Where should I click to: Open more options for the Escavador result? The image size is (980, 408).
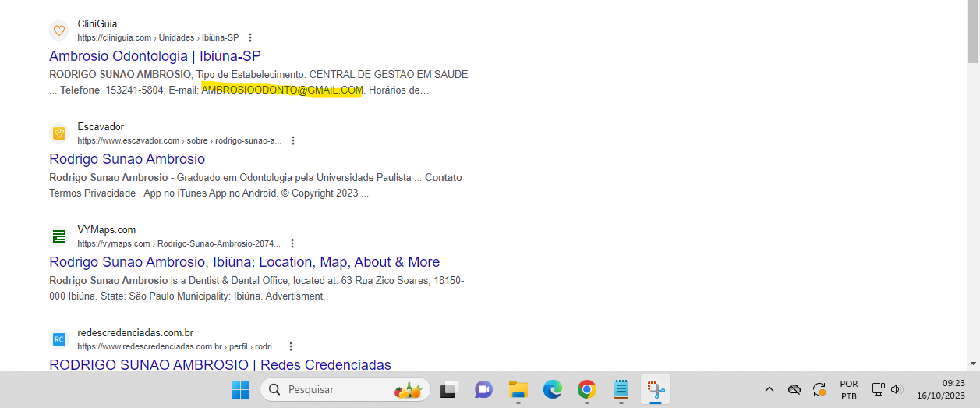[x=293, y=140]
